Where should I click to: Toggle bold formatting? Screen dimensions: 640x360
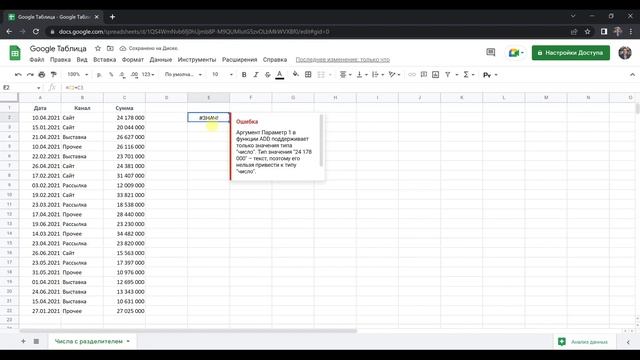(244, 75)
